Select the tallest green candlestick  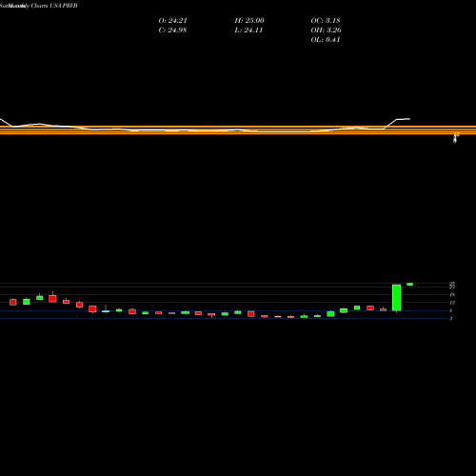click(x=397, y=298)
